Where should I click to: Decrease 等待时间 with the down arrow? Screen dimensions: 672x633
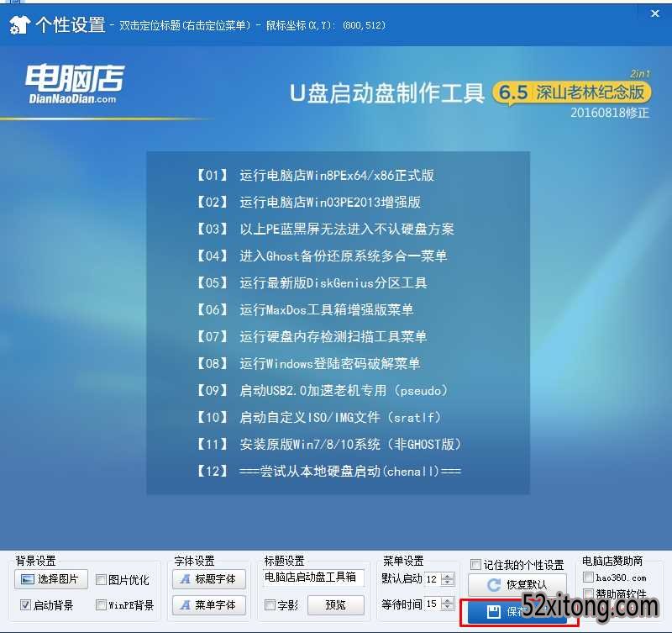[x=448, y=607]
